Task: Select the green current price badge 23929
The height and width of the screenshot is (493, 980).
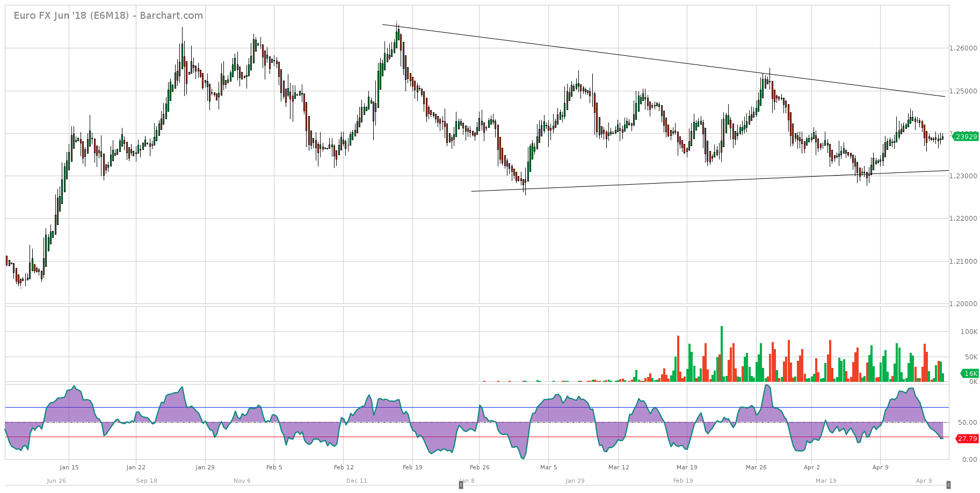Action: click(966, 137)
